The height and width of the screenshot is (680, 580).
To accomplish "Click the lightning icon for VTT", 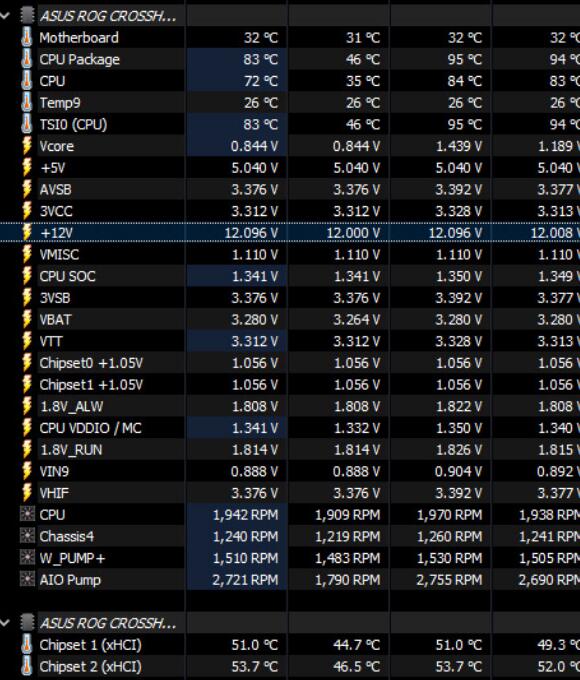I will point(27,341).
